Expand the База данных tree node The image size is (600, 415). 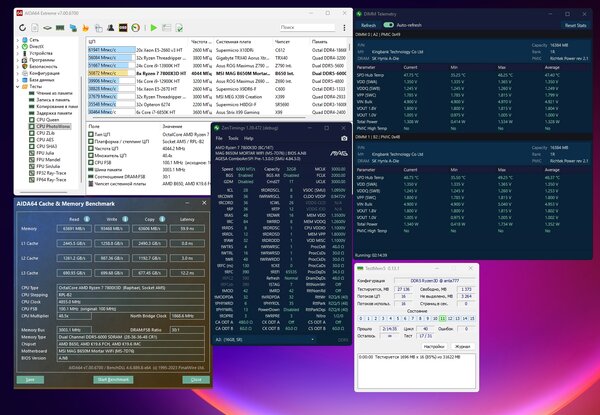[x=18, y=80]
